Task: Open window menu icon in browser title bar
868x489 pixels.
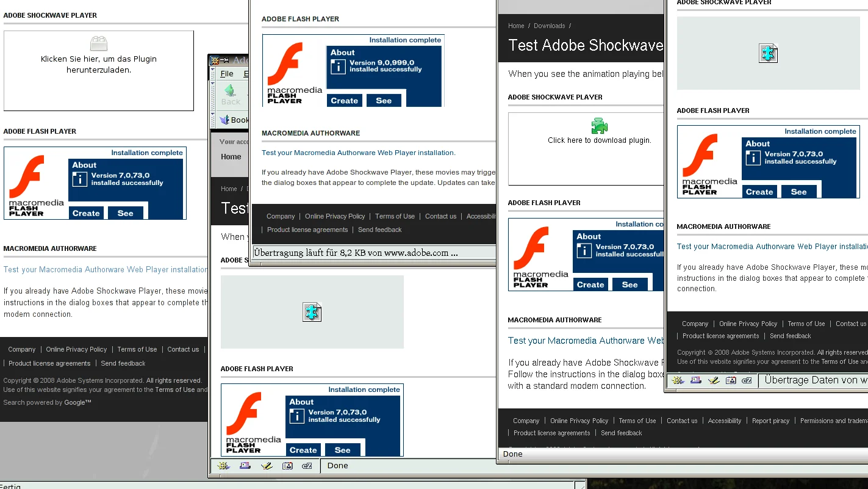Action: pos(215,60)
